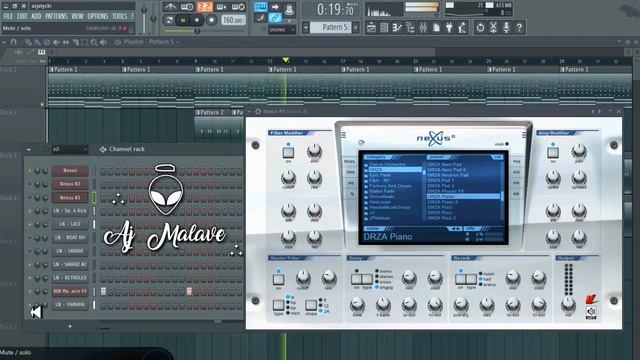Open the snap (none) dropdown

point(282,29)
